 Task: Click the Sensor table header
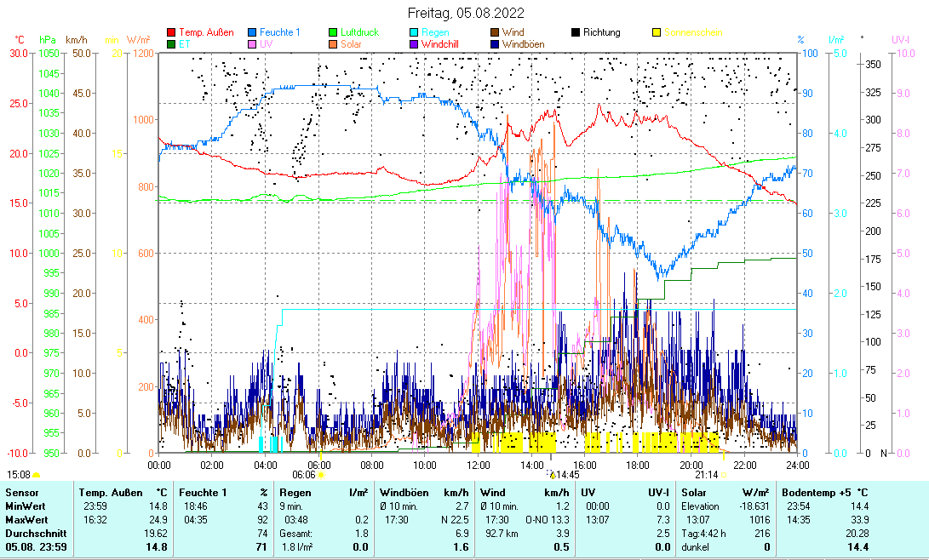pyautogui.click(x=22, y=493)
